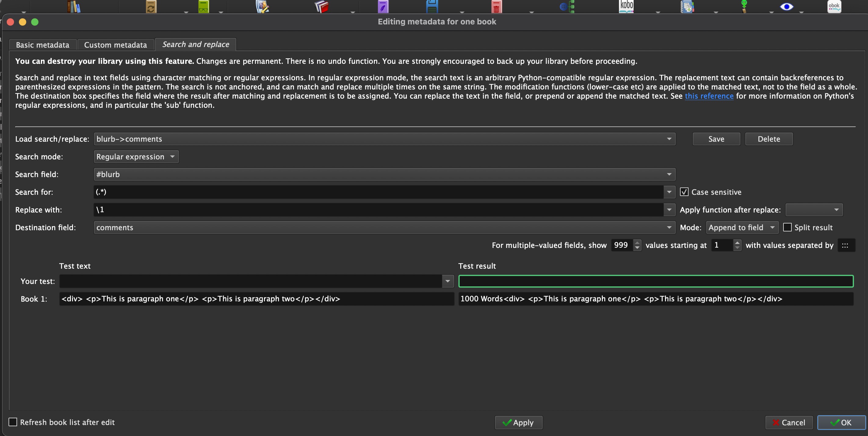Click into the Your test text field
868x436 pixels.
click(x=250, y=281)
